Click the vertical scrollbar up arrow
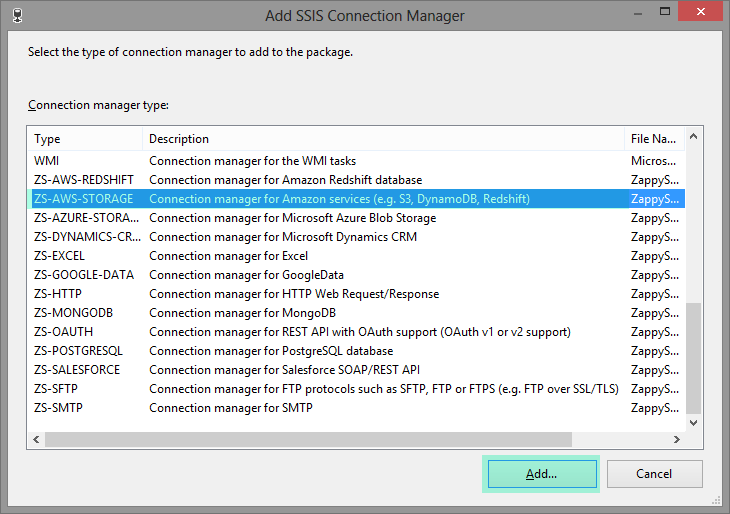The width and height of the screenshot is (730, 514). (693, 136)
